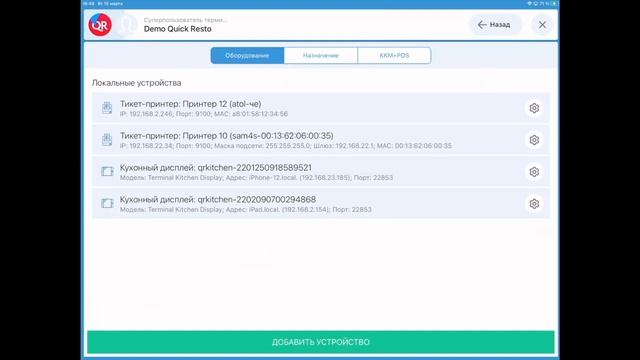Click printer icon of Принтер 12 row

pyautogui.click(x=107, y=108)
